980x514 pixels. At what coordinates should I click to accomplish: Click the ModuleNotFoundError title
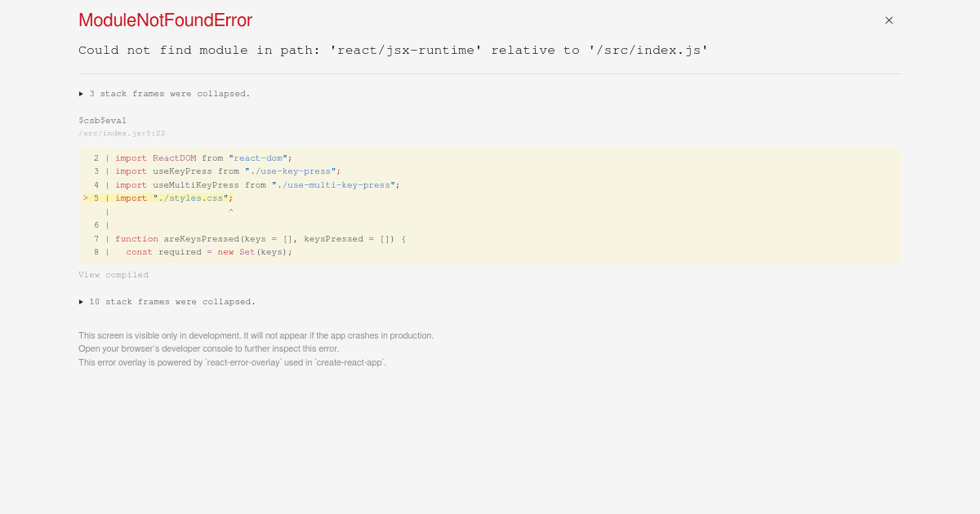(165, 20)
